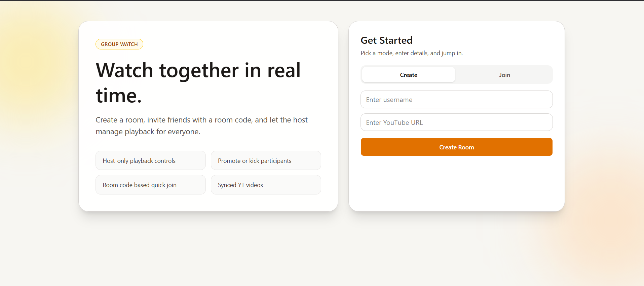Switch to the Create tab
This screenshot has width=644, height=286.
[x=408, y=75]
